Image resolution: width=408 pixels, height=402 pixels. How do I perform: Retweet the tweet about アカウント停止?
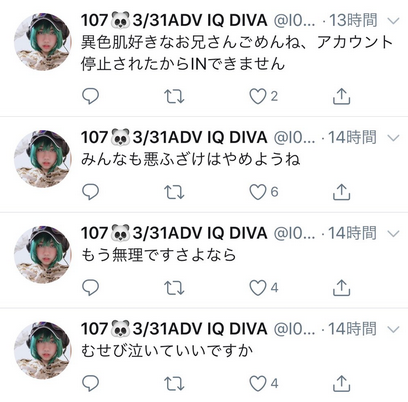174,96
